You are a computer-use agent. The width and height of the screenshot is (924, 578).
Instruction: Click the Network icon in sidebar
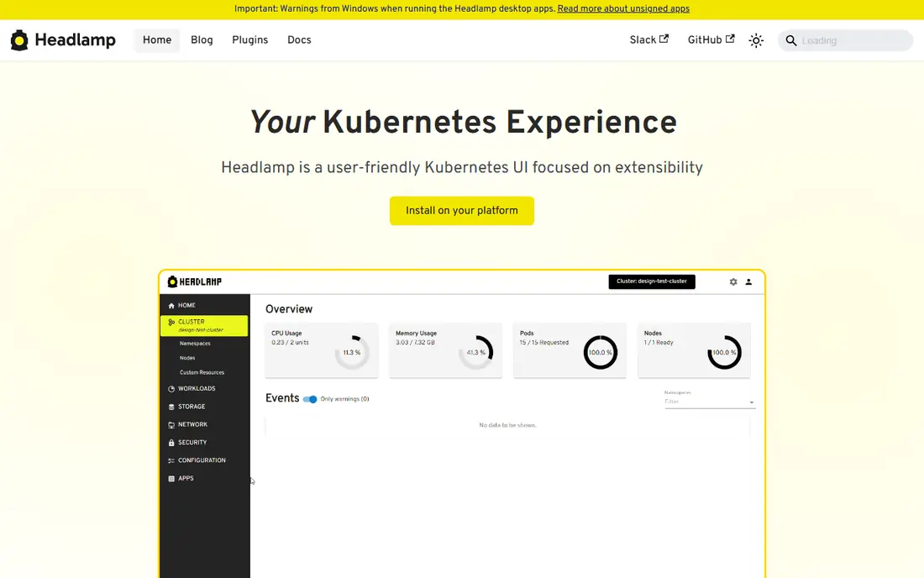tap(171, 425)
